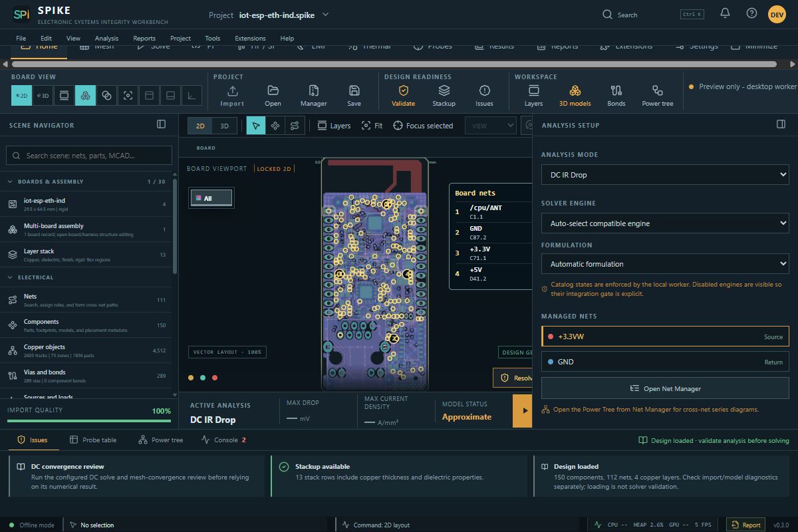This screenshot has width=798, height=532.
Task: Select the GND return managed net
Action: pos(665,362)
